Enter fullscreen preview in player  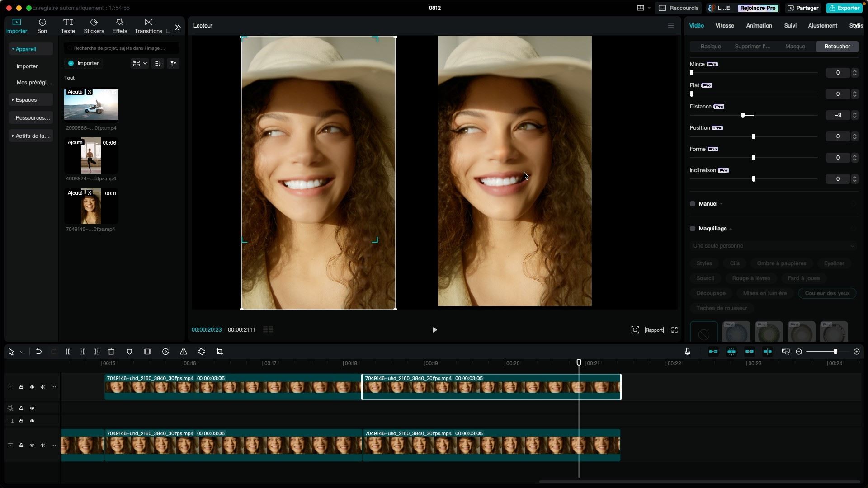(x=675, y=330)
